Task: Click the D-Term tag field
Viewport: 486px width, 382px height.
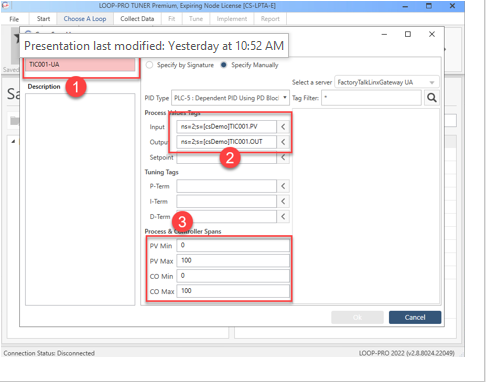Action: coord(226,217)
